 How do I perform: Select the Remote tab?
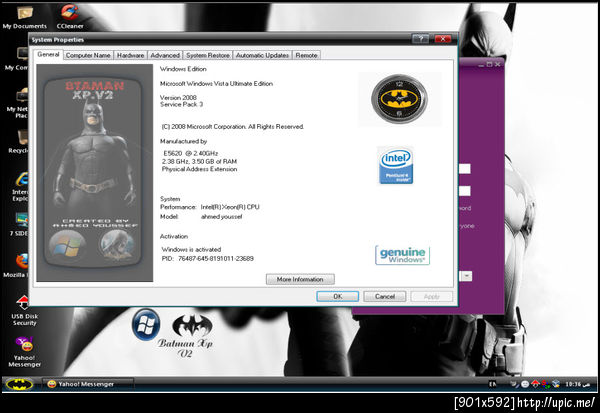[x=306, y=56]
